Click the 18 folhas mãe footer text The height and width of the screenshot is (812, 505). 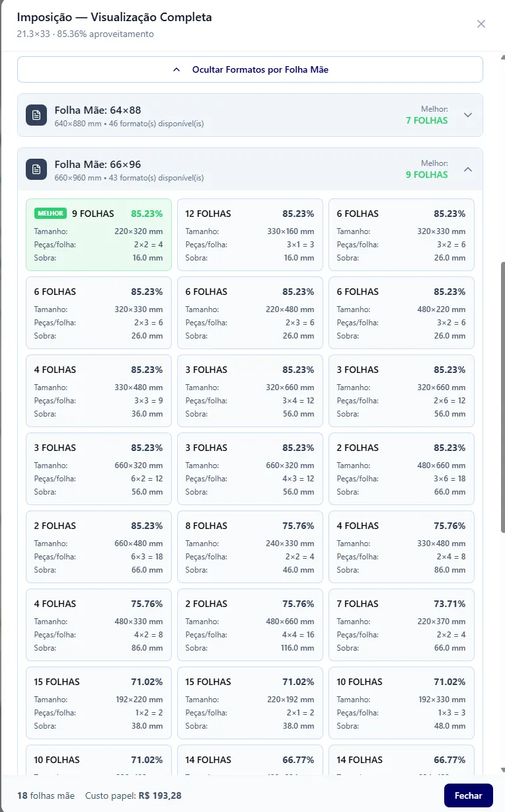(x=46, y=795)
